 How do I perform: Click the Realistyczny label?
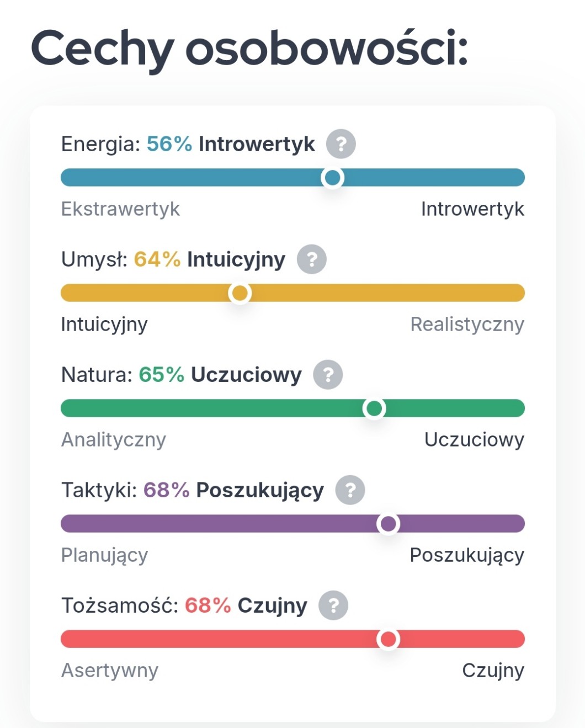coord(467,325)
